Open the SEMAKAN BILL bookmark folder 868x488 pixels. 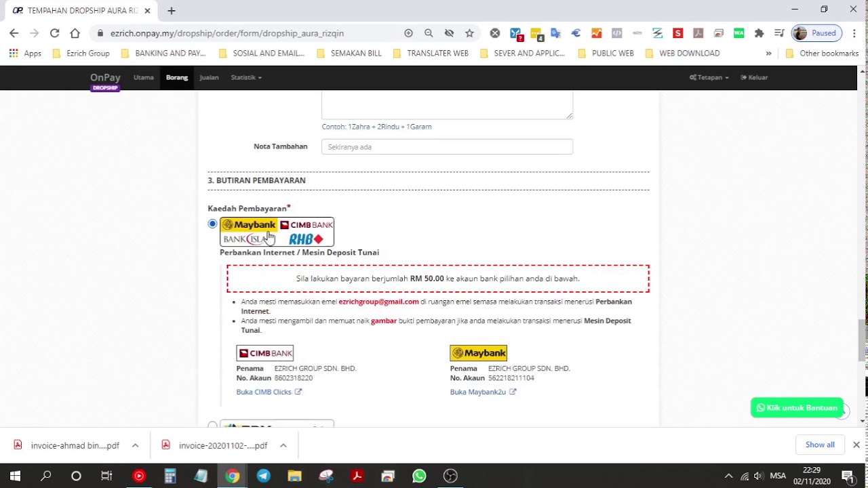pyautogui.click(x=349, y=53)
